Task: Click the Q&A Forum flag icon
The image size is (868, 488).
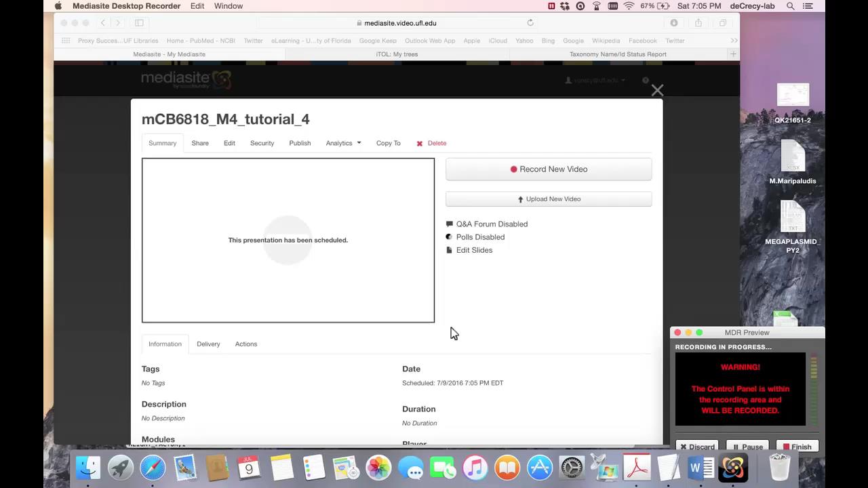Action: [x=449, y=224]
